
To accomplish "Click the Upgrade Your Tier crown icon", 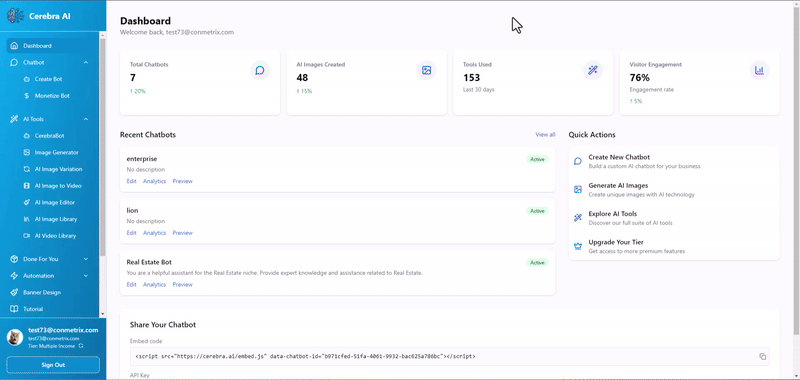I will coord(578,246).
